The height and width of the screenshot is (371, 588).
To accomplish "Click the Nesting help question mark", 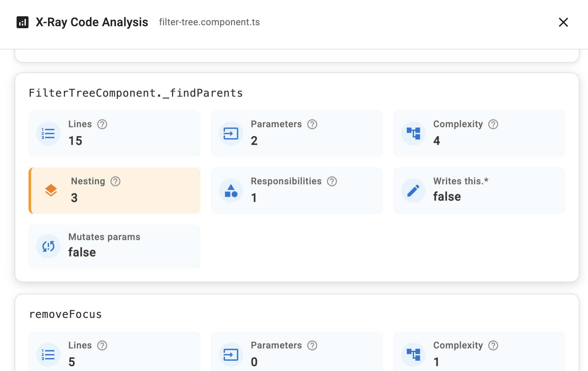I will (115, 181).
